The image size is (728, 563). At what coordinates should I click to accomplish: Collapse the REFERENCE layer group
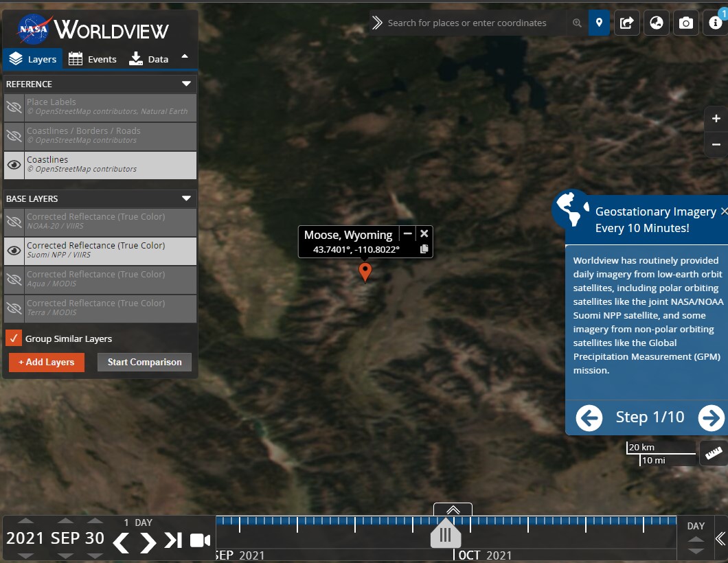point(187,84)
